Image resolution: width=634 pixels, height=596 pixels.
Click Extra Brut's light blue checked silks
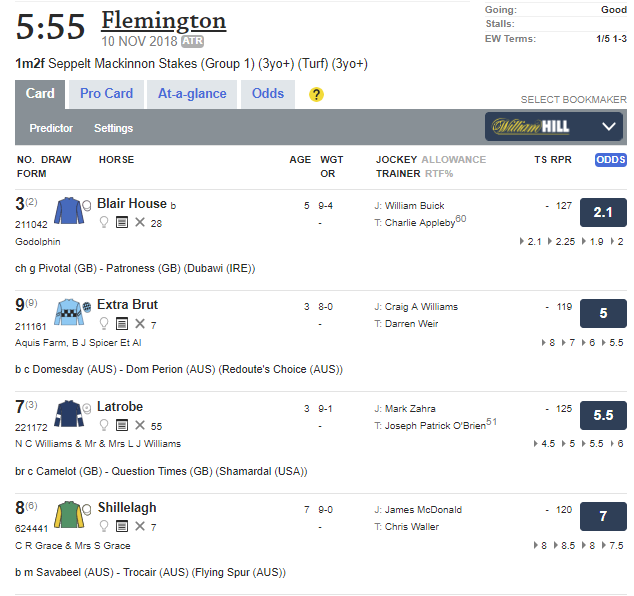coord(69,312)
